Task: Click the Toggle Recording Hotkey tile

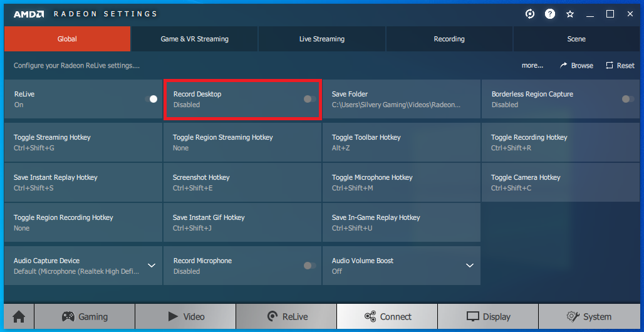Action: [561, 142]
